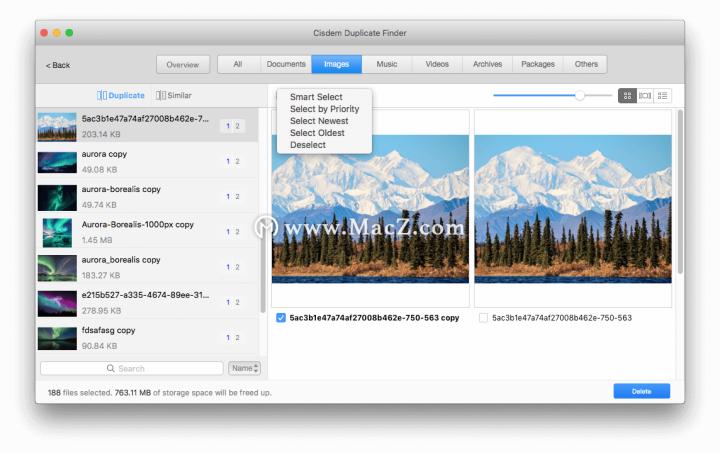Image resolution: width=720 pixels, height=454 pixels.
Task: Choose Select Newest from the popup menu
Action: [x=319, y=121]
